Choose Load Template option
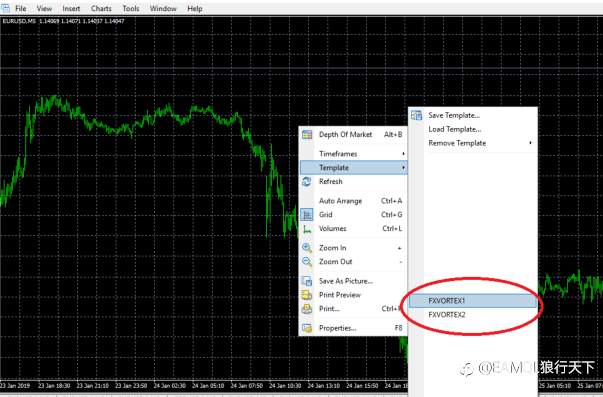 [473, 129]
